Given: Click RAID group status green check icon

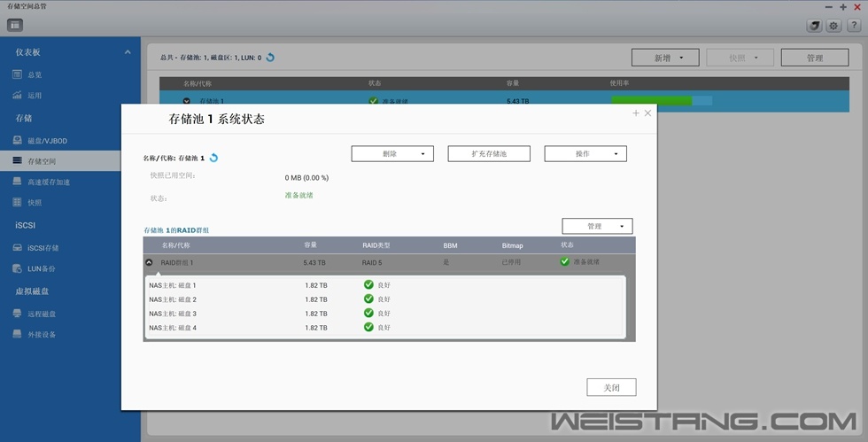Looking at the screenshot, I should [x=565, y=261].
